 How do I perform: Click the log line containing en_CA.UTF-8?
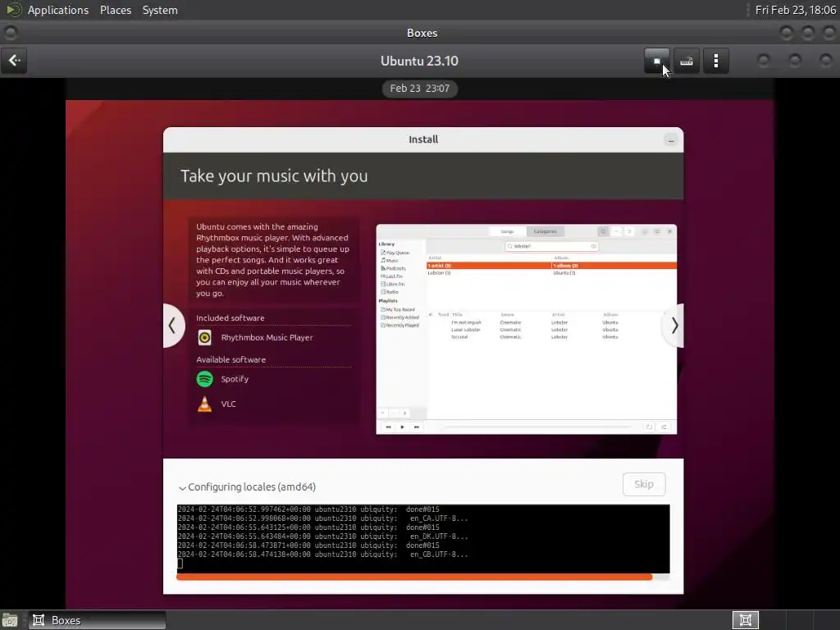(323, 518)
